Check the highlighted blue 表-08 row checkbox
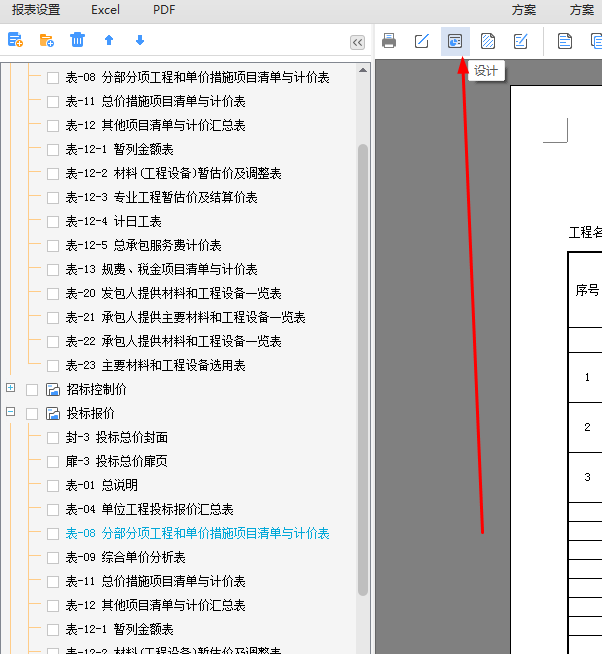Viewport: 602px width, 654px height. (53, 534)
